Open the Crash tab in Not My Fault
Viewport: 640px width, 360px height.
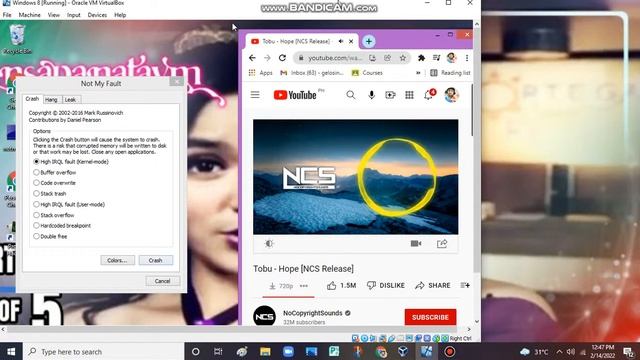click(x=32, y=99)
